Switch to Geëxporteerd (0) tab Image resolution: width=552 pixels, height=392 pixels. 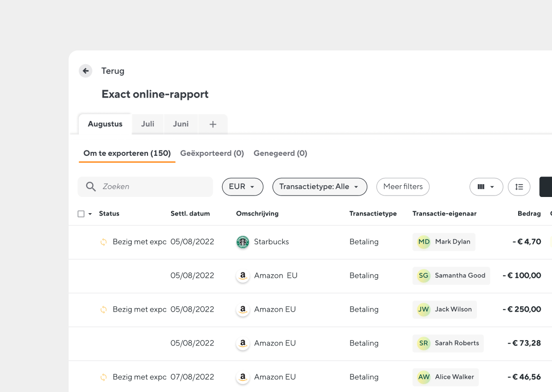point(212,153)
